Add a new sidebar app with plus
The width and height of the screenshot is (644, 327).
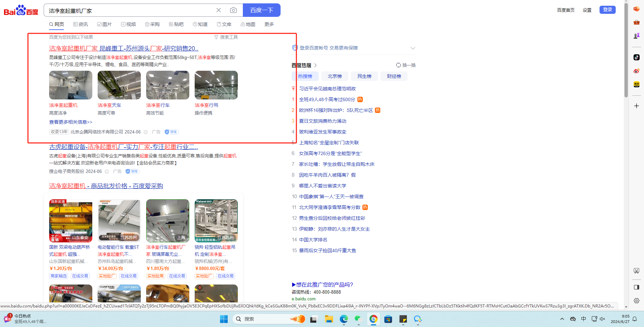pos(636,106)
